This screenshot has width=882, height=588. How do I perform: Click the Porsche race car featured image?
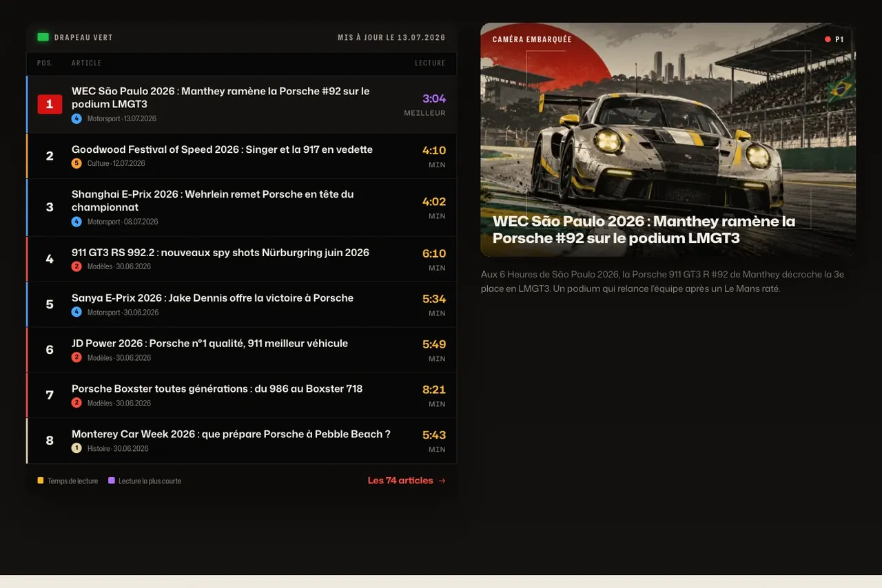pyautogui.click(x=668, y=140)
